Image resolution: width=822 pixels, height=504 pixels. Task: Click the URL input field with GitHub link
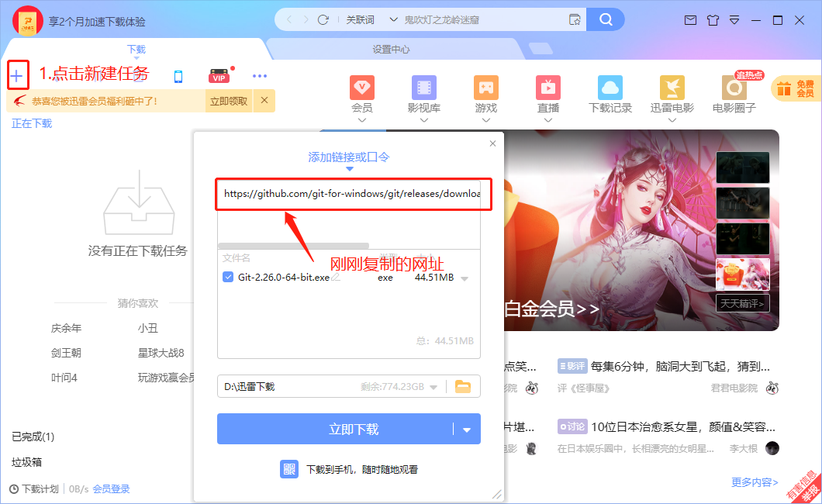click(353, 194)
